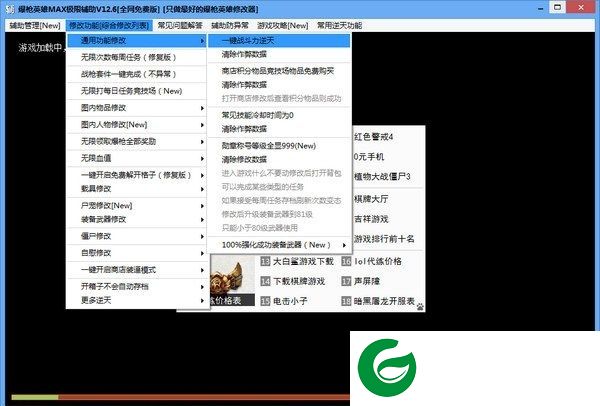The image size is (600, 406).
Task: Select 清除修改数据 in the submenu
Action: (279, 160)
